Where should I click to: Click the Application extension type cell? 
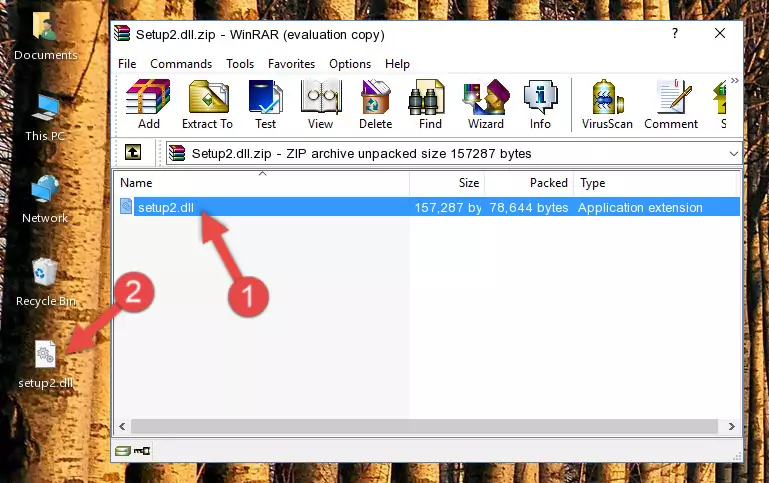coord(640,207)
